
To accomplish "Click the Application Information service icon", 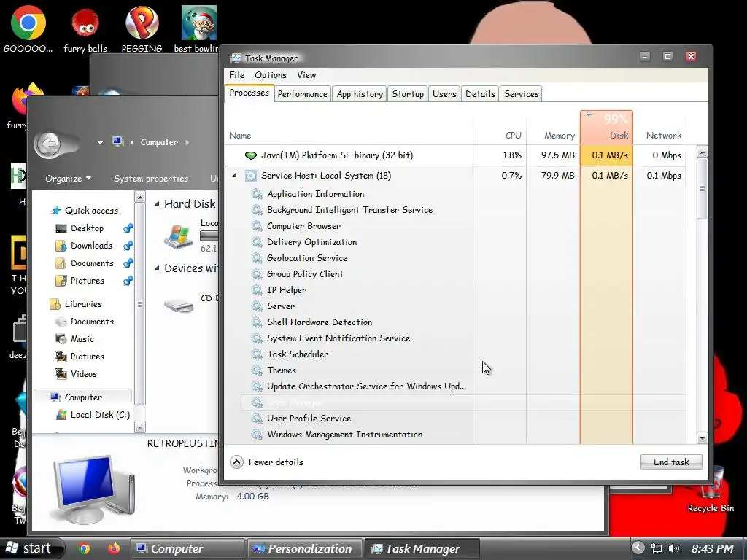I will [257, 194].
